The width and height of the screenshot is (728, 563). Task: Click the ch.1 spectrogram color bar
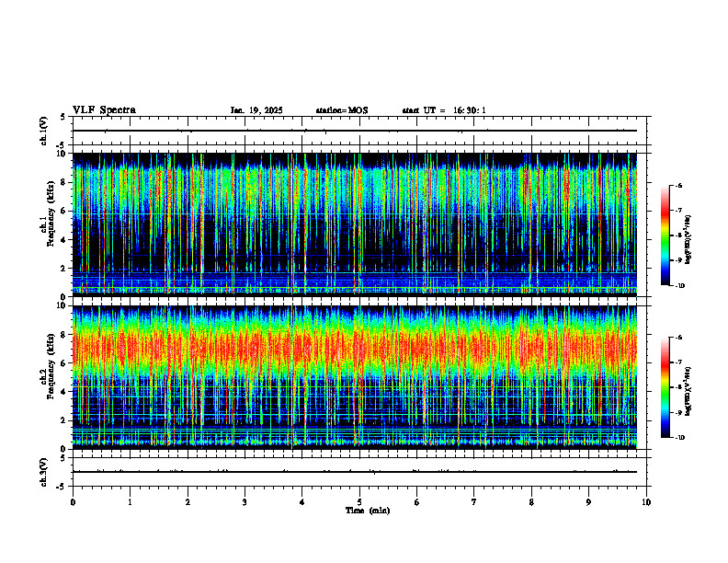[665, 236]
